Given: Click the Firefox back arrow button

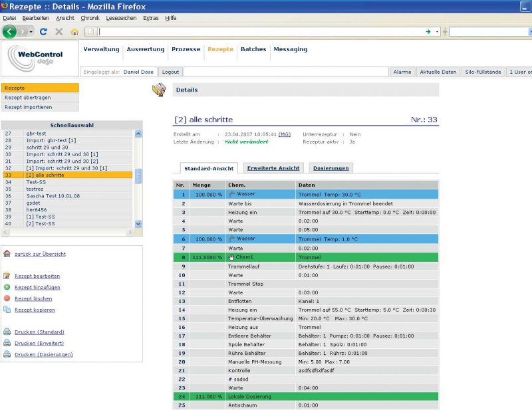Looking at the screenshot, I should tap(9, 32).
